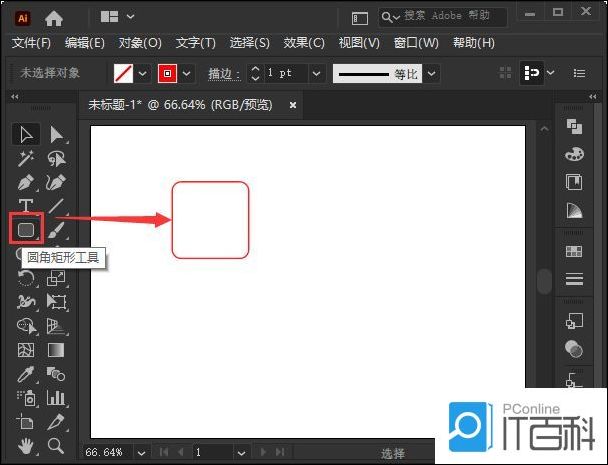Click the fill color swatch (none)
The height and width of the screenshot is (465, 608).
coord(124,73)
